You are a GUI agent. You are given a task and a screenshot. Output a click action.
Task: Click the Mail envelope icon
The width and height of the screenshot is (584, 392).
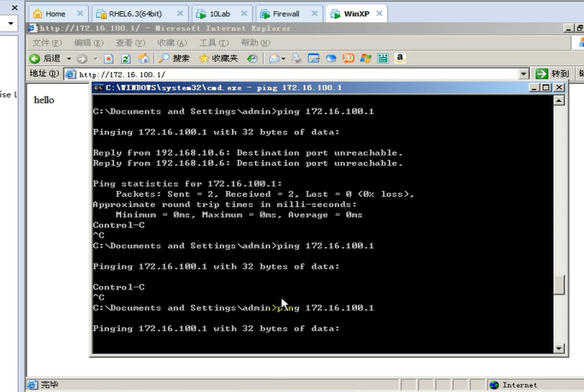274,58
